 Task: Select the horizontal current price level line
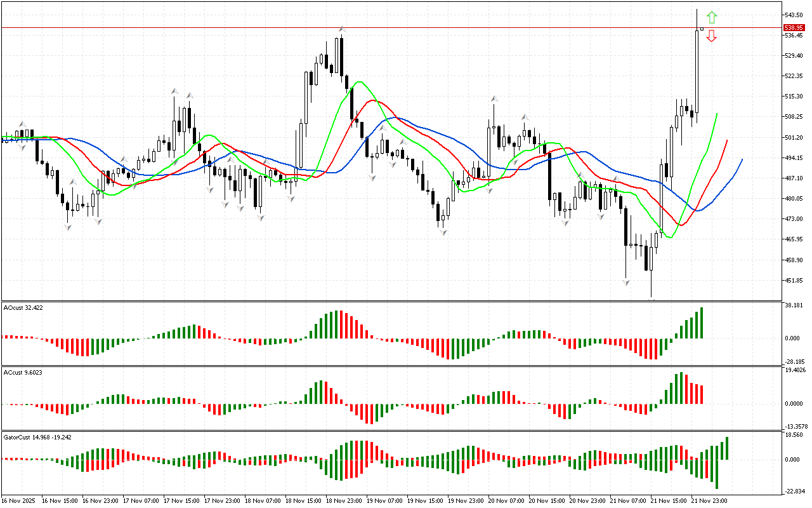tap(381, 27)
